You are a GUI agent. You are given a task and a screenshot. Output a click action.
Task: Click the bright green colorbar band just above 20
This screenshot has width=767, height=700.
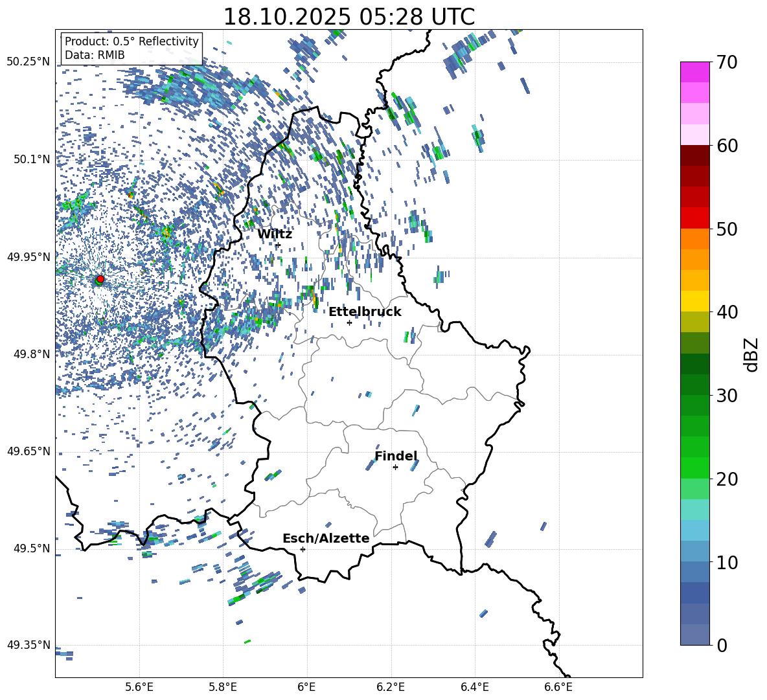pos(695,468)
